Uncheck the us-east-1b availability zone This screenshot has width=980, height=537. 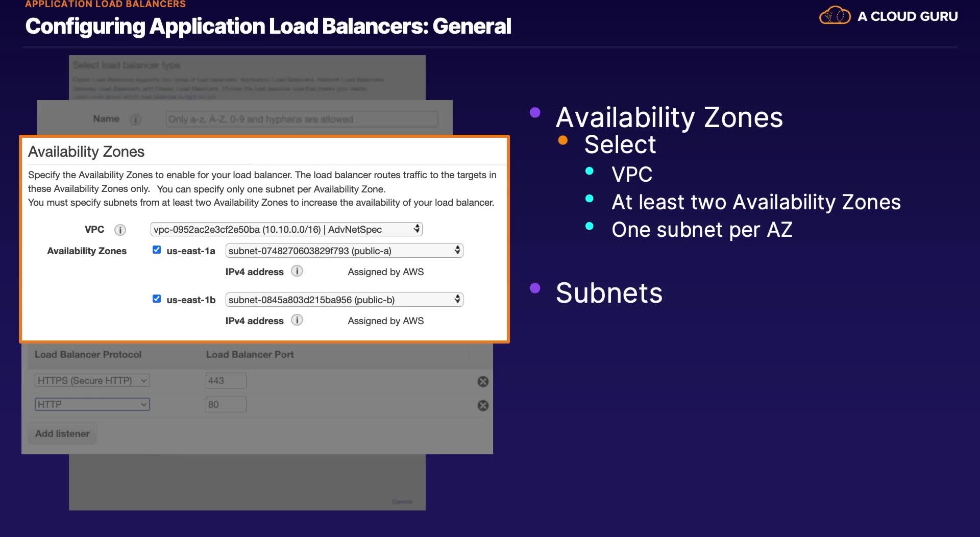157,299
